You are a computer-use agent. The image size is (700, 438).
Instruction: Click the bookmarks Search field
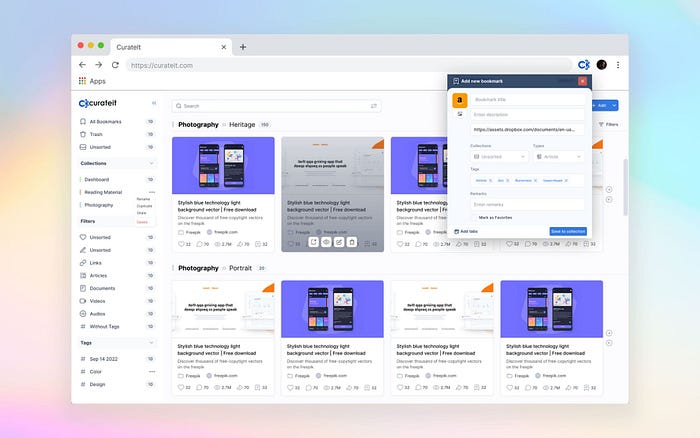[276, 106]
